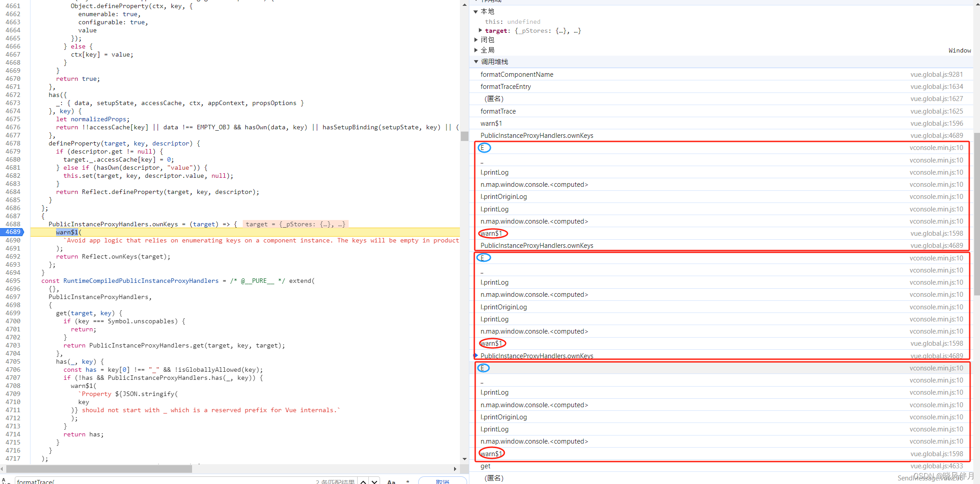Cancel the search with 取消 button
The width and height of the screenshot is (980, 484).
[442, 481]
